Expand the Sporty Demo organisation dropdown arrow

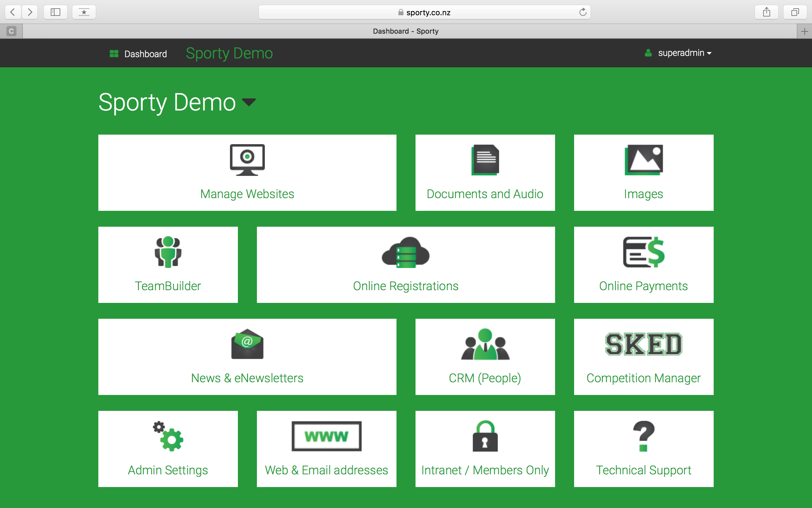(249, 102)
